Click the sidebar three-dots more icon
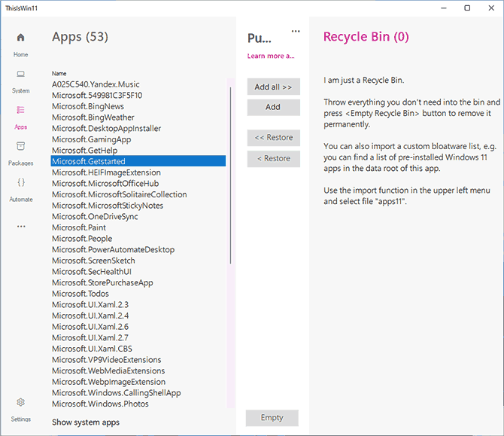 (x=21, y=227)
